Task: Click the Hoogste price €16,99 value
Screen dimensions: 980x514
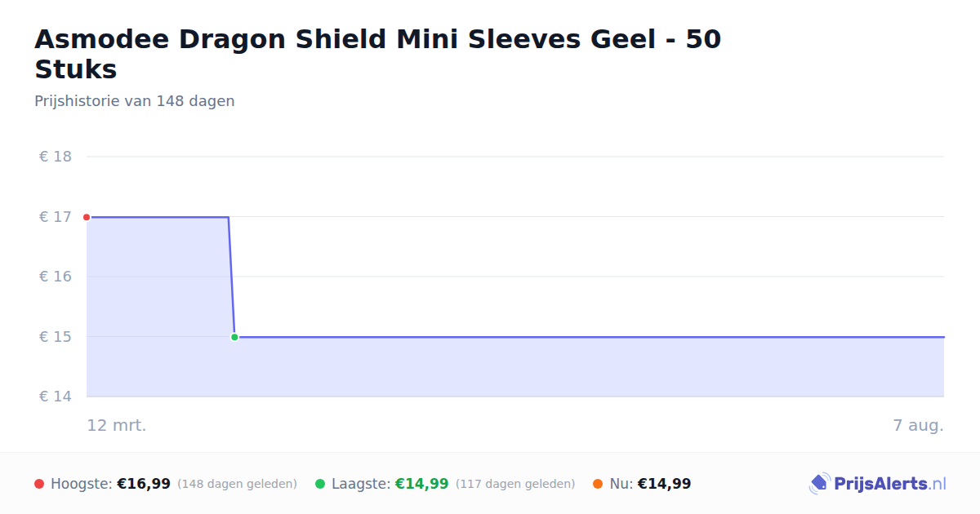Action: pos(144,484)
